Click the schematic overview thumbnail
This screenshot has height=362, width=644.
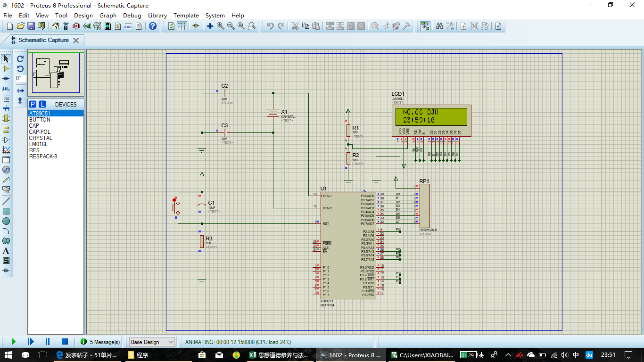(56, 73)
